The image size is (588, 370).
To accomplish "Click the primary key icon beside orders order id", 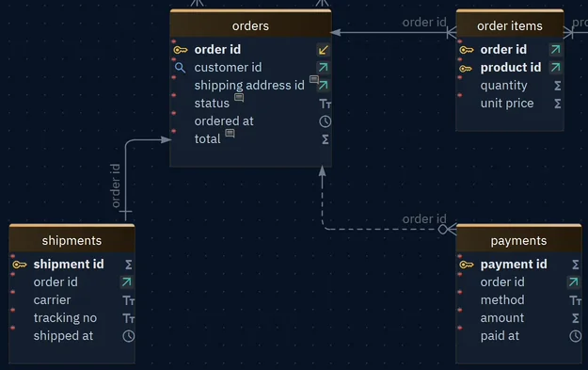I will [181, 50].
